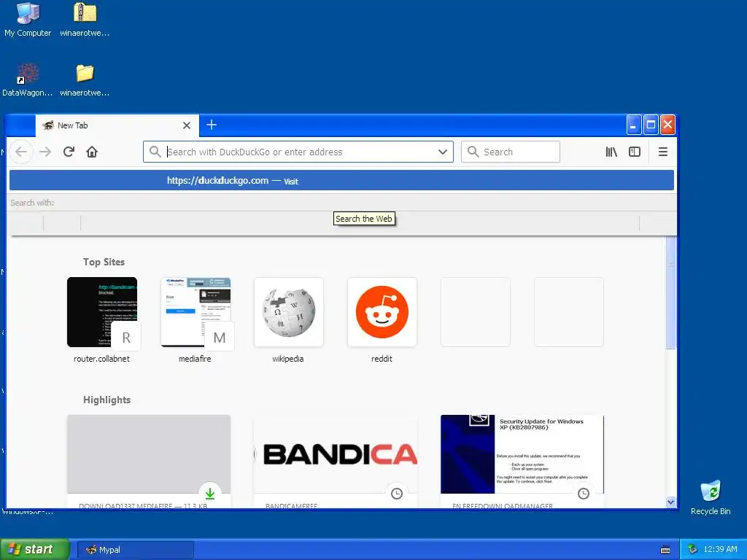Screen dimensions: 747x560
Task: Click the winaerotweaker folder icon
Action: (85, 80)
